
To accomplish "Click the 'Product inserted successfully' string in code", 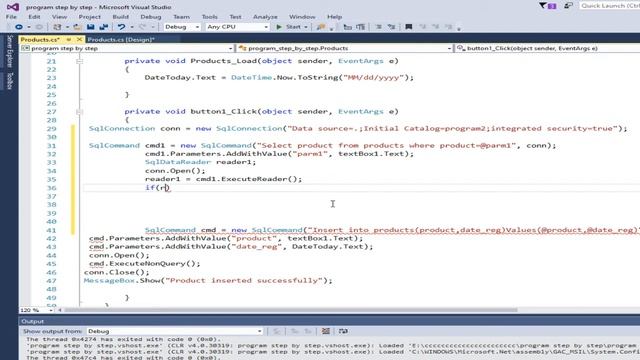I will pos(244,280).
